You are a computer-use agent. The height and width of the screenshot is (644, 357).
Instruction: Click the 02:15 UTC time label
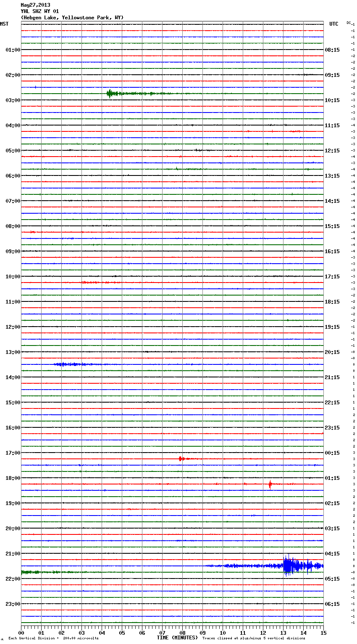(x=332, y=503)
